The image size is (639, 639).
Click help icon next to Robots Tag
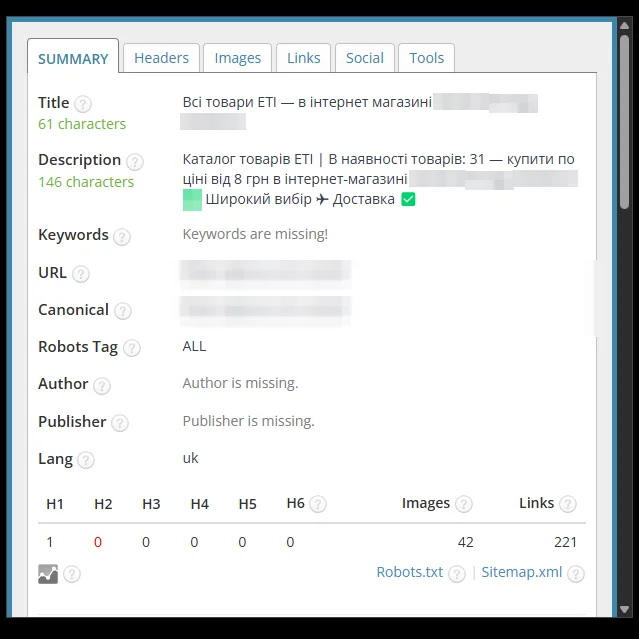(132, 348)
